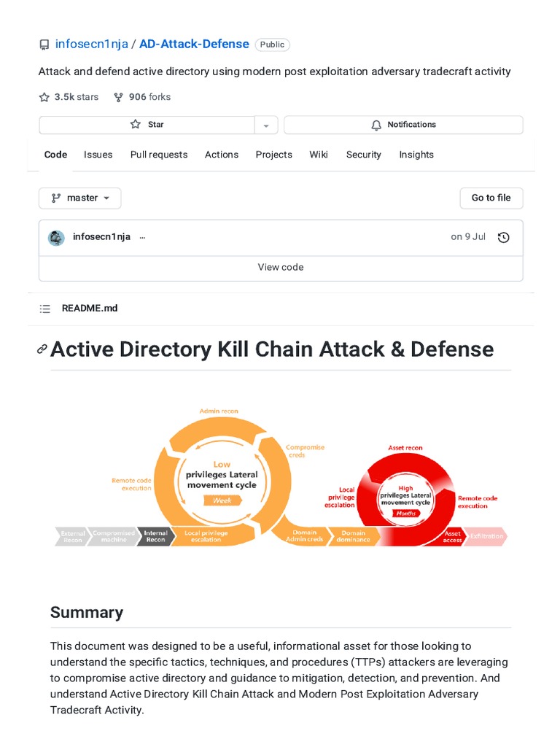Switch to the Issues tab
This screenshot has height=747, width=560.
[98, 155]
